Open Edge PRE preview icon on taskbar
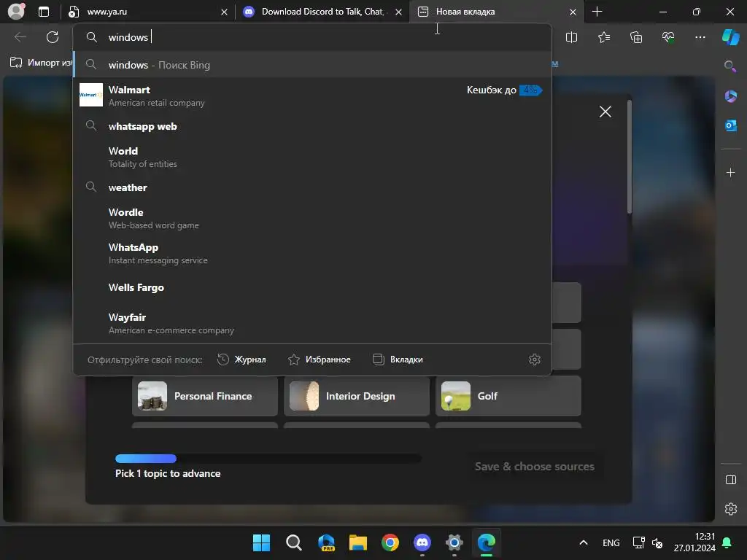 point(326,542)
